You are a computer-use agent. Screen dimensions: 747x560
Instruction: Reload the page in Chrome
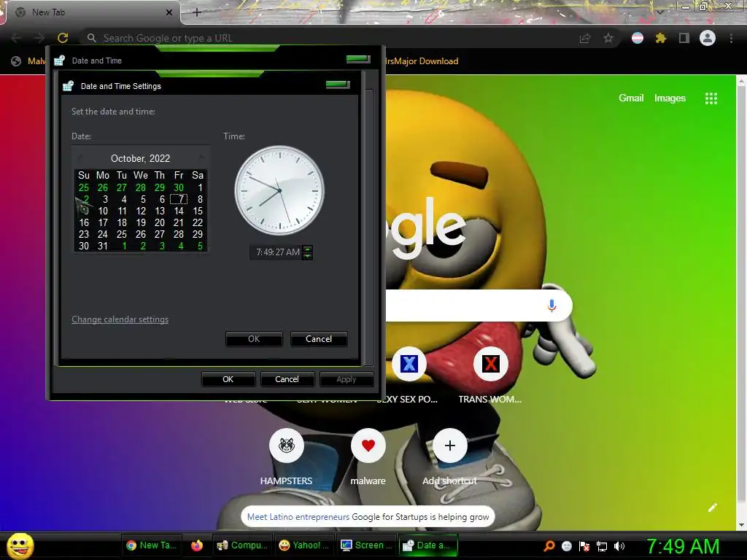coord(63,38)
